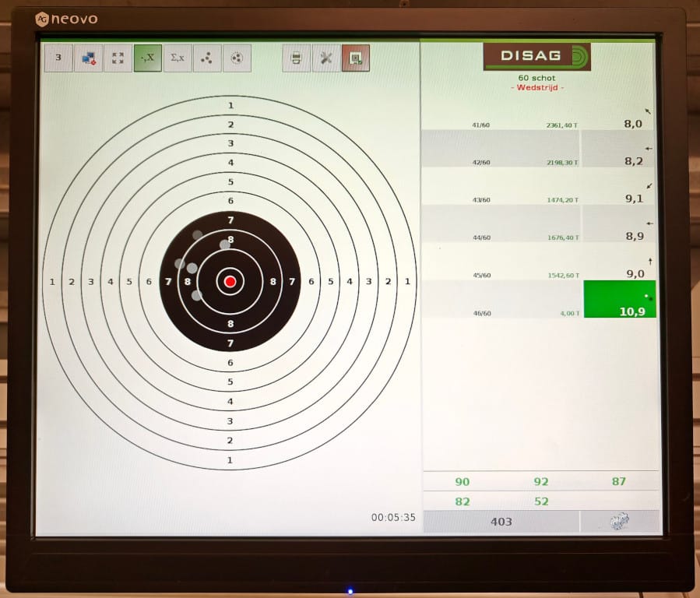The height and width of the screenshot is (598, 700).
Task: Click the '3' button in the toolbar
Action: pyautogui.click(x=58, y=58)
